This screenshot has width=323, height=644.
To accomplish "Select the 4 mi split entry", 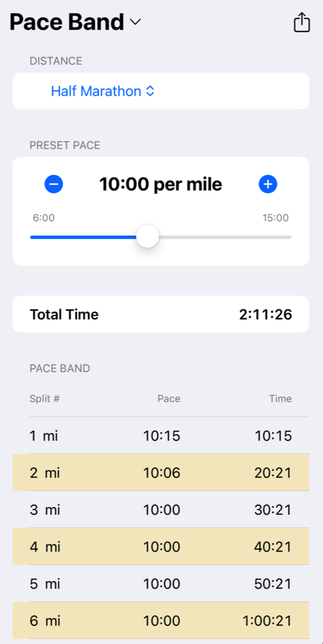I will coord(161,546).
